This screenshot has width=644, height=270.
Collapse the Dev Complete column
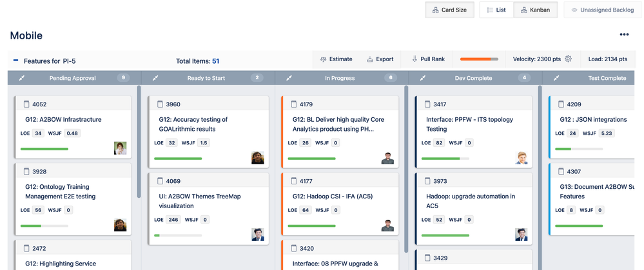423,78
